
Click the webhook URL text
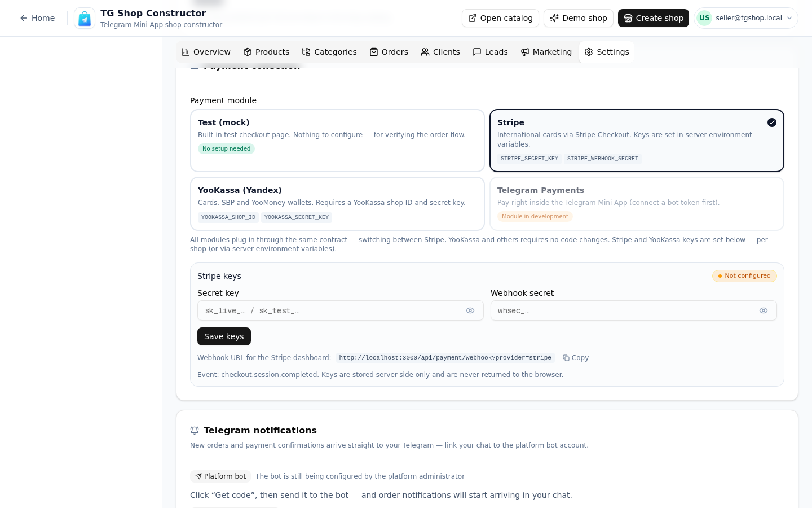445,358
